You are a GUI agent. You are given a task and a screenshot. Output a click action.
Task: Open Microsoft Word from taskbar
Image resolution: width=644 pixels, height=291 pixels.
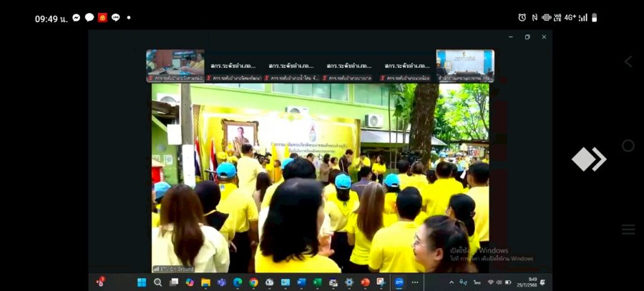[301, 282]
